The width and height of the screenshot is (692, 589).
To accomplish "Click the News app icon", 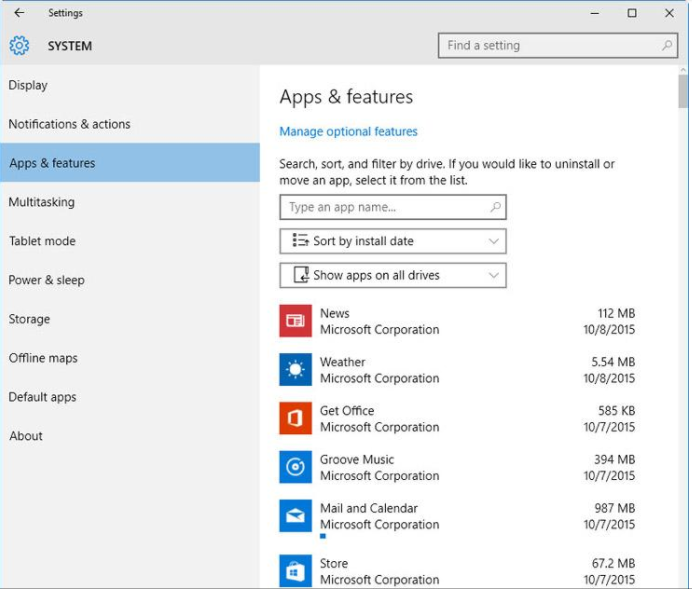I will [x=295, y=321].
